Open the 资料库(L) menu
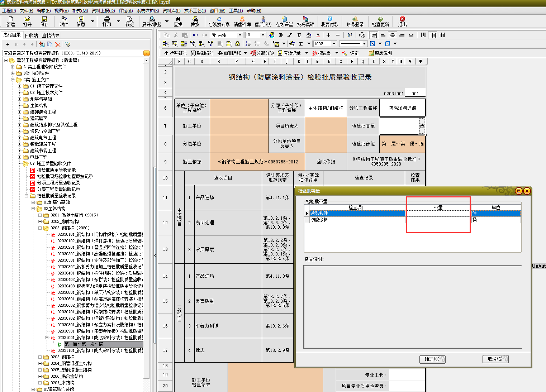The image size is (546, 392). coord(171,11)
